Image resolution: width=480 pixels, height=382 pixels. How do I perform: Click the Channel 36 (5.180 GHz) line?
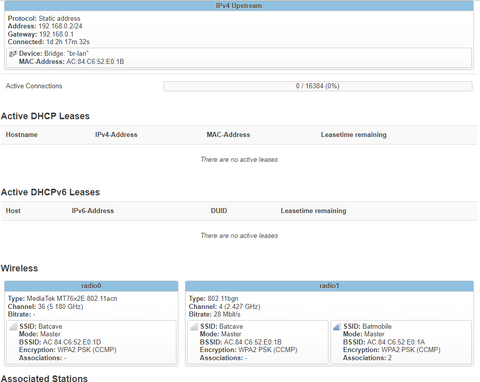[45, 306]
